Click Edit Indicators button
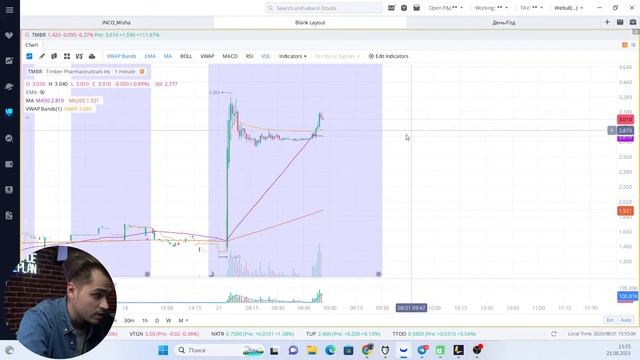 388,56
